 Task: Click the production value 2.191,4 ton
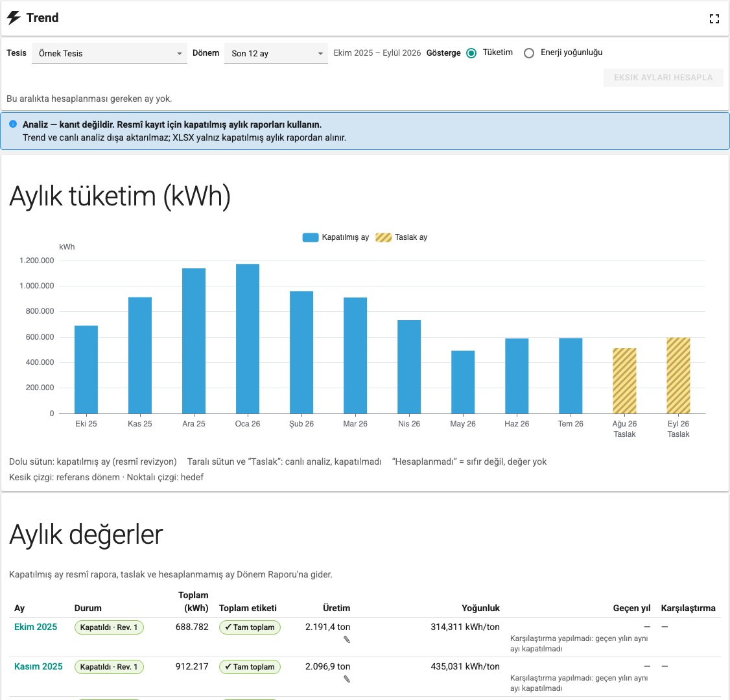point(328,627)
